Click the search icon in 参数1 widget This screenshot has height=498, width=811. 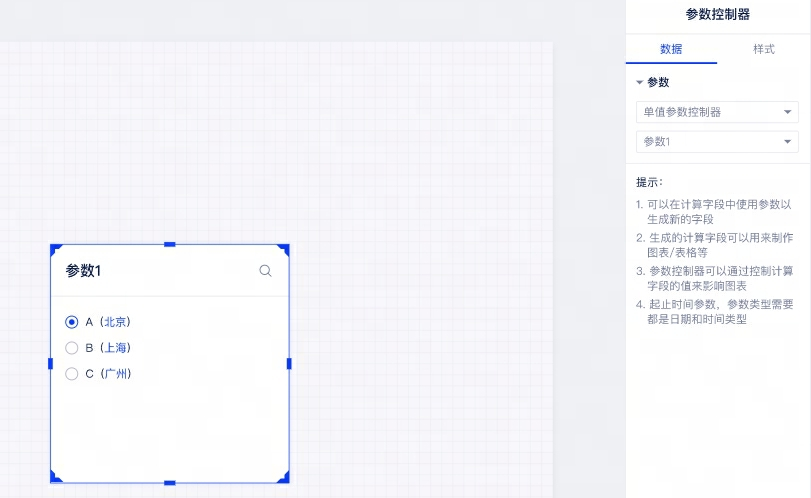265,271
